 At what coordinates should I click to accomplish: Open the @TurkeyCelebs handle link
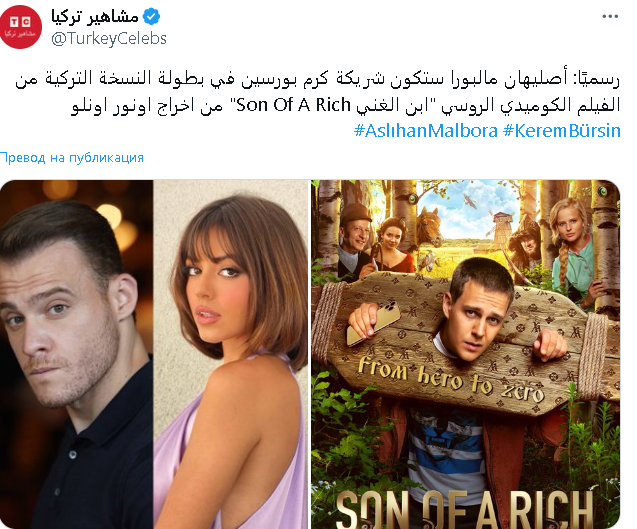pyautogui.click(x=109, y=39)
